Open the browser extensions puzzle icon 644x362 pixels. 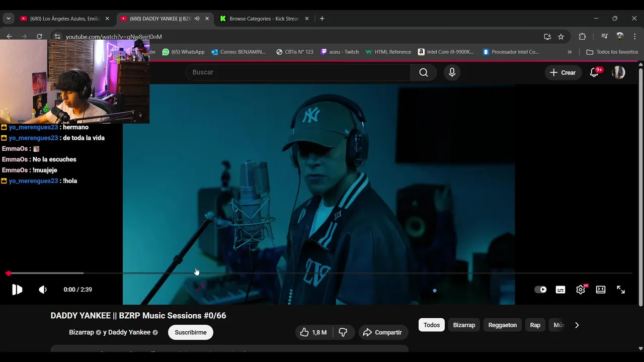pyautogui.click(x=582, y=37)
